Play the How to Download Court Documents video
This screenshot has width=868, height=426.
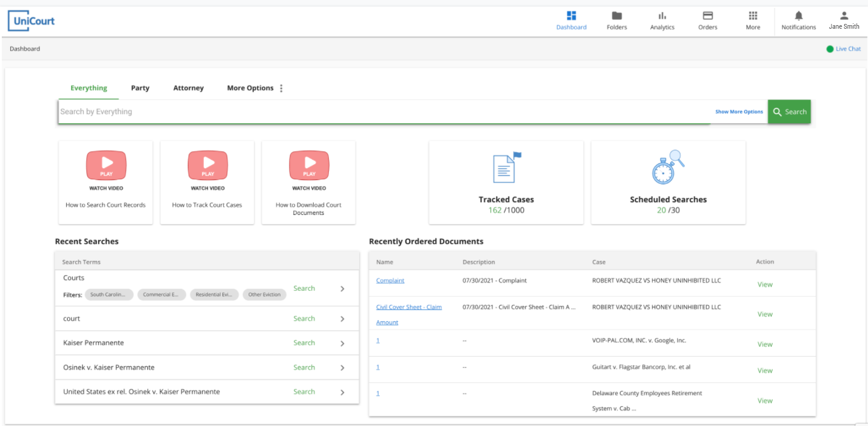tap(309, 165)
